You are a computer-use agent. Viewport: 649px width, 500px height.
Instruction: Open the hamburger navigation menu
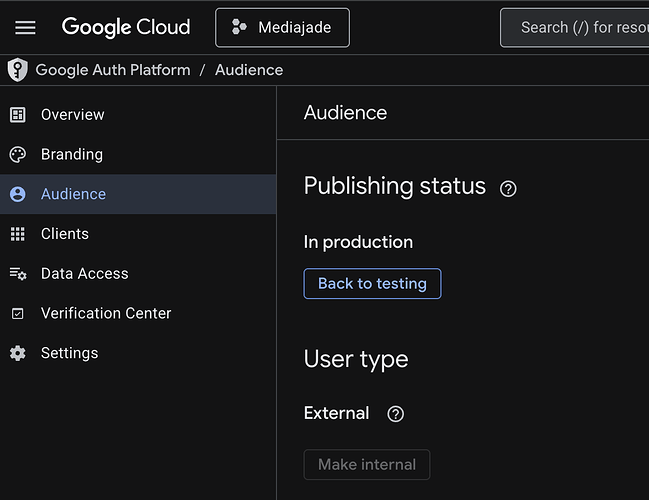pyautogui.click(x=25, y=28)
